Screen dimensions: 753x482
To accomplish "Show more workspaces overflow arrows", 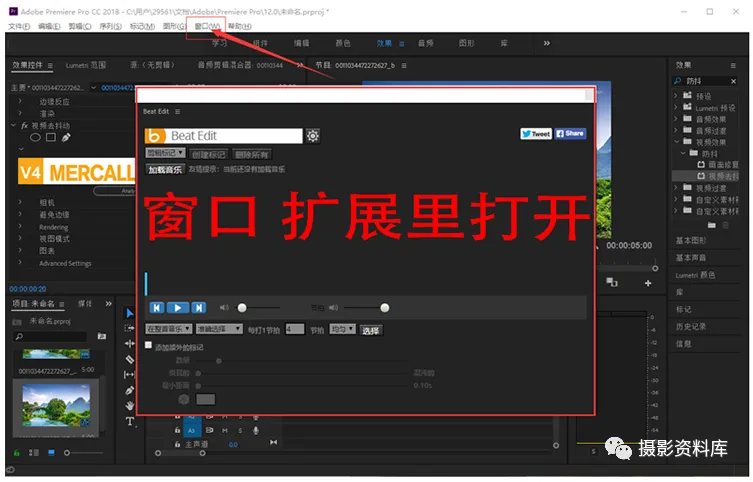I will pos(547,43).
